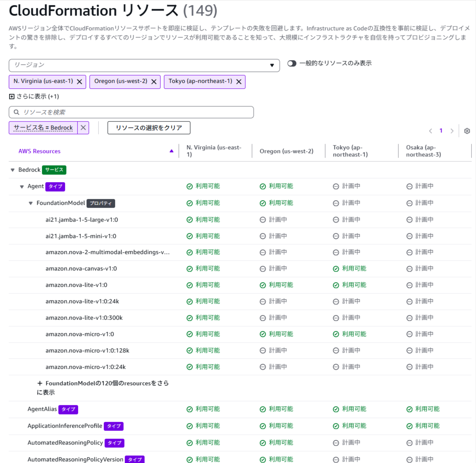Click the search magnifier icon
Viewport: 476px width, 463px height.
[x=17, y=112]
